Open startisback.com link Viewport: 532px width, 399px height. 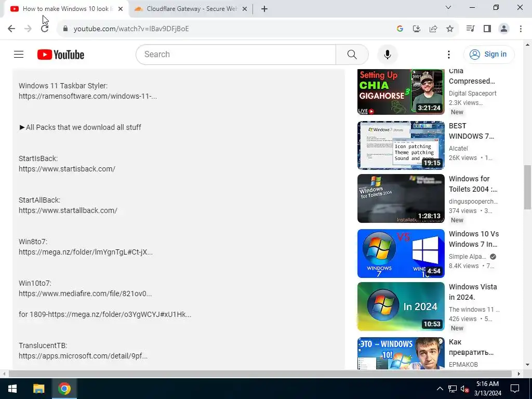pyautogui.click(x=67, y=169)
